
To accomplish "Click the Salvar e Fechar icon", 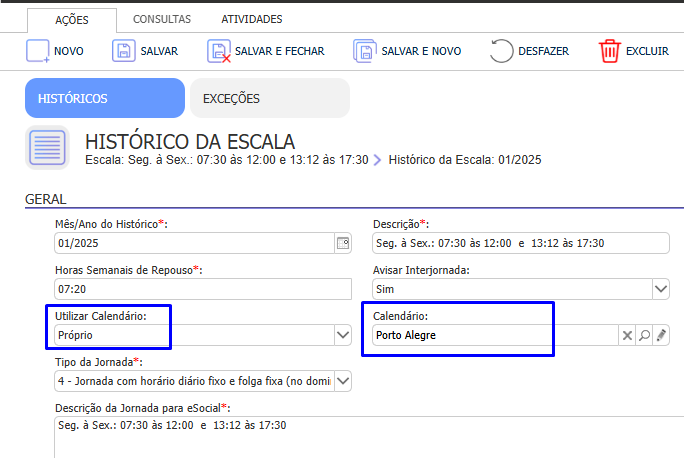I will [x=219, y=52].
